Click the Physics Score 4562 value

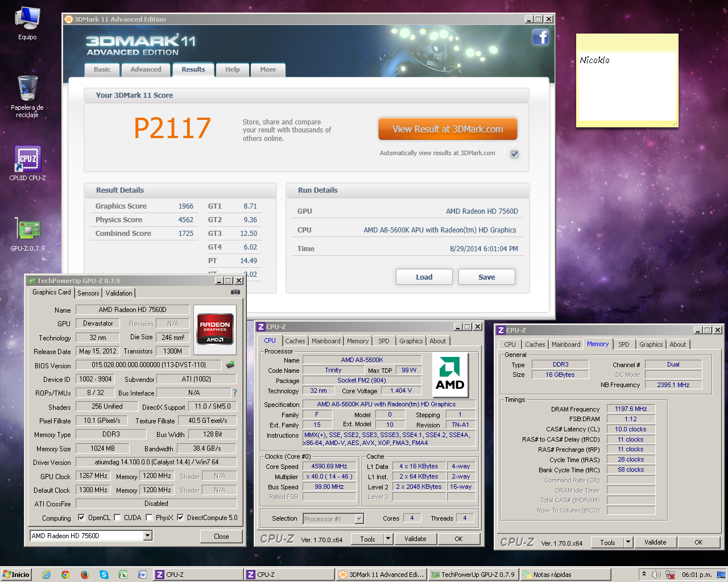185,219
